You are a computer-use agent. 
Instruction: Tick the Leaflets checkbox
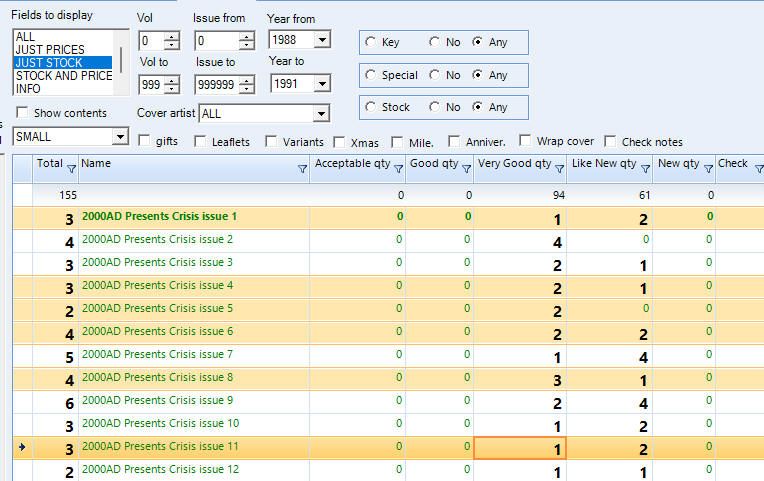pos(200,141)
